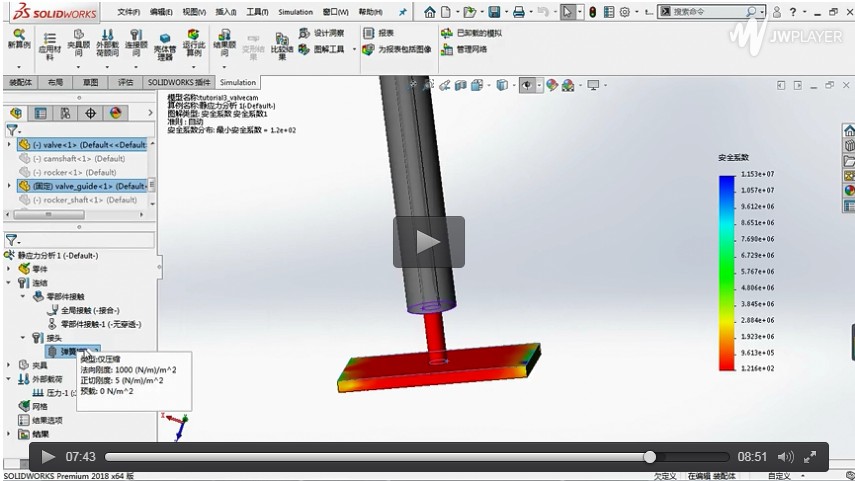Screen dimensions: 855x481
Task: Play the video with the center play button
Action: [x=428, y=242]
